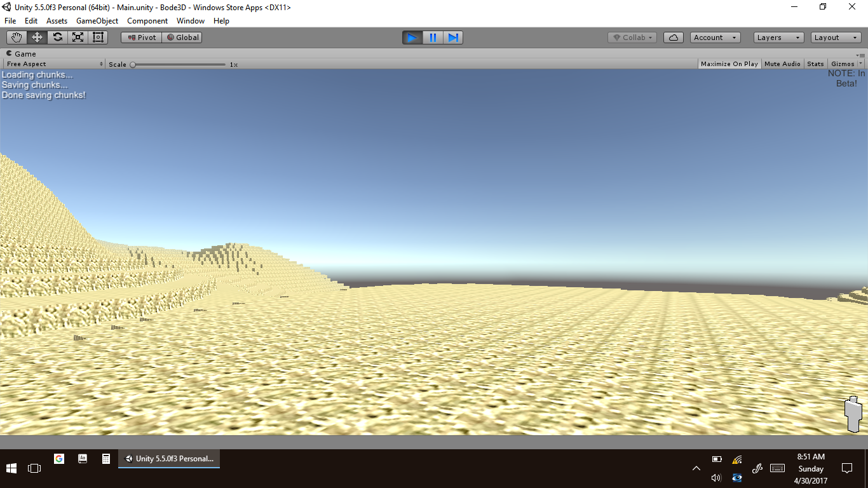Open the Account dropdown
This screenshot has height=488, width=868.
click(x=715, y=37)
